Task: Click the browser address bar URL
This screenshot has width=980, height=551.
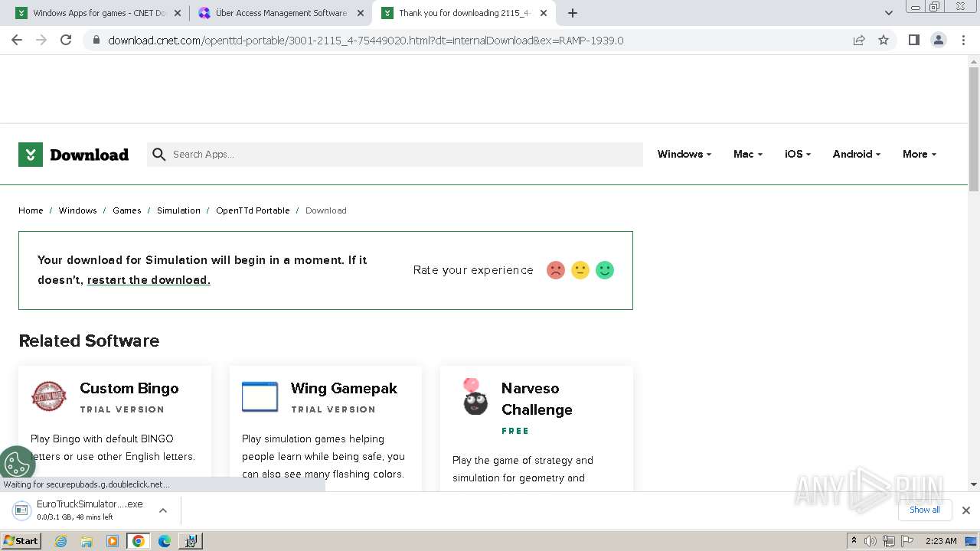Action: (366, 41)
